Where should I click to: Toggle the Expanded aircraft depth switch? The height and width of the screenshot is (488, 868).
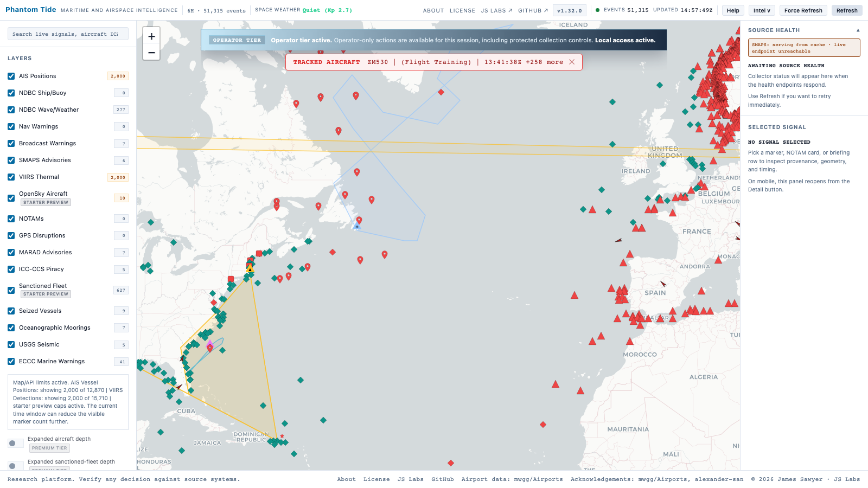[x=15, y=443]
